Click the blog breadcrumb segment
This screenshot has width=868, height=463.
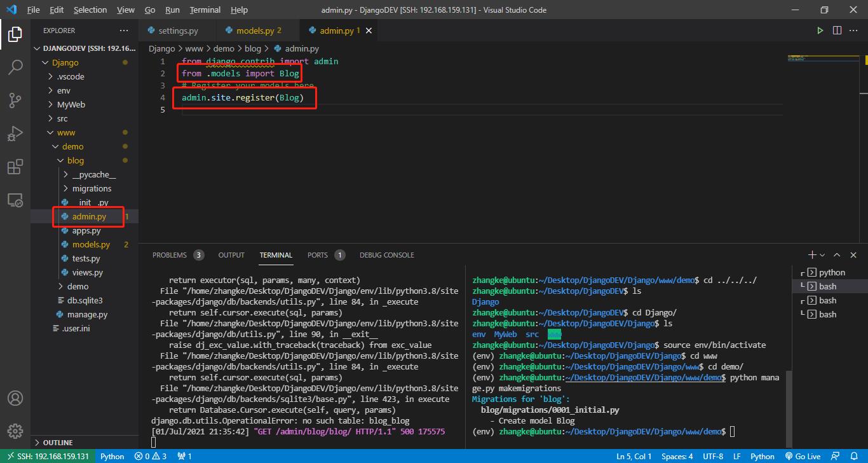click(x=253, y=48)
